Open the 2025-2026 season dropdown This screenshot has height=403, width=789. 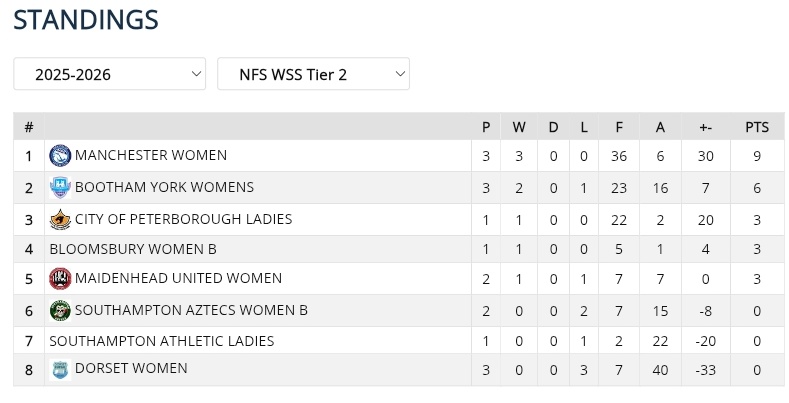110,74
